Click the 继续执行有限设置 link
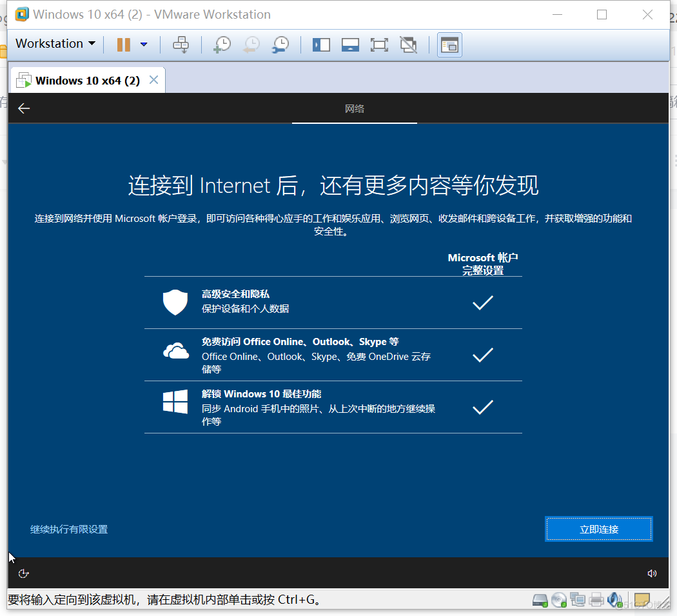Viewport: 677px width, 616px height. tap(68, 528)
